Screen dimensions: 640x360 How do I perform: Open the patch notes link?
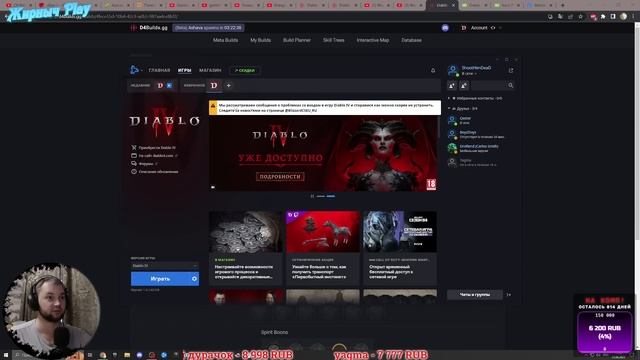[x=154, y=171]
